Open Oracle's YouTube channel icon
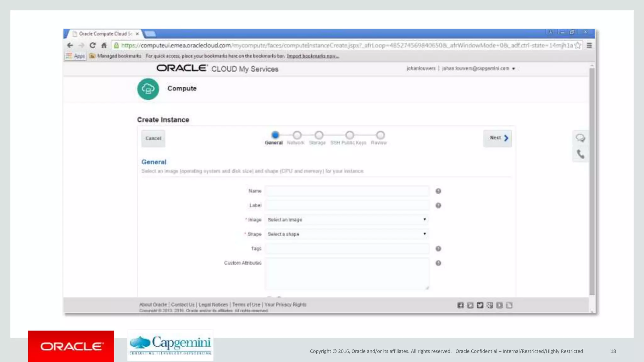This screenshot has height=362, width=644. pyautogui.click(x=499, y=305)
